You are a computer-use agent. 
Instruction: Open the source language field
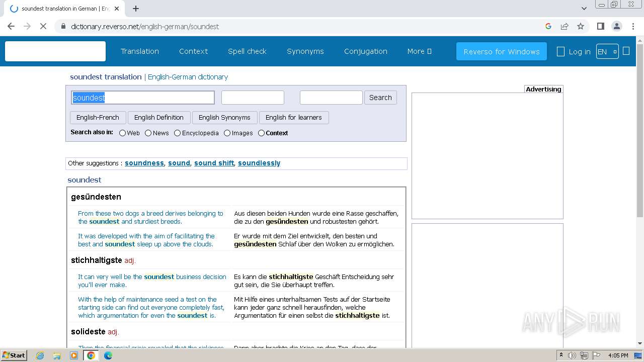coord(253,98)
